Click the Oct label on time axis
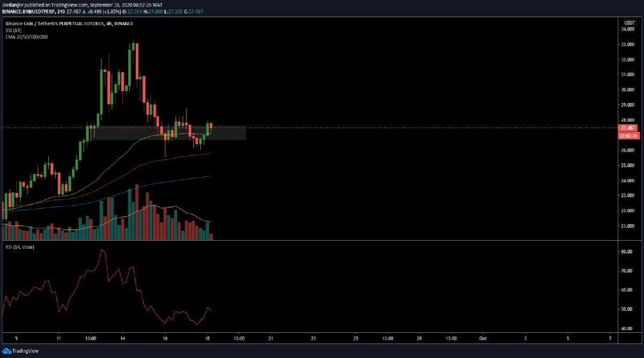644x358 pixels. pyautogui.click(x=482, y=339)
